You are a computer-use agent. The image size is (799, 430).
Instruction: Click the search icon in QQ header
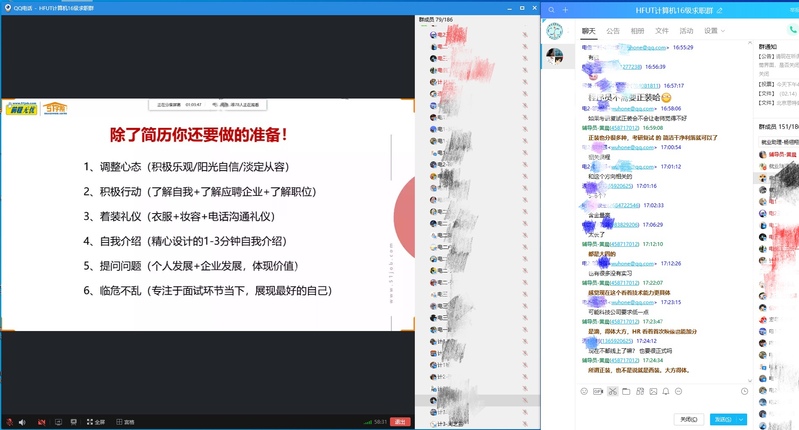point(552,9)
